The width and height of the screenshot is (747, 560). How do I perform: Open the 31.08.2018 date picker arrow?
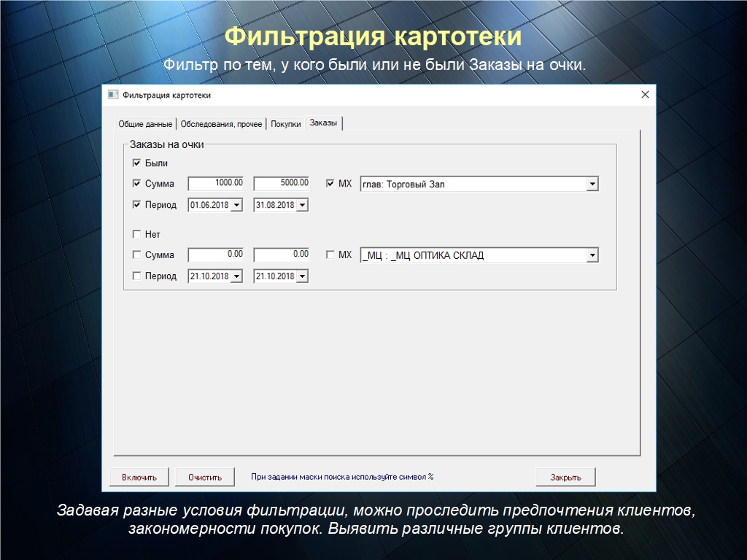(302, 206)
